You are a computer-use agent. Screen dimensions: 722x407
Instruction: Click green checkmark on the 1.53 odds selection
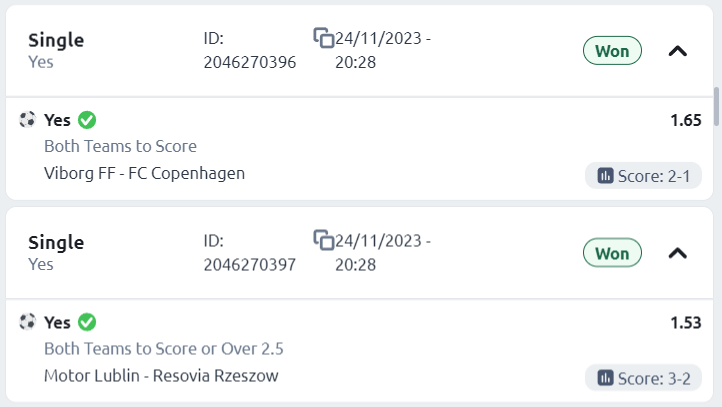87,322
